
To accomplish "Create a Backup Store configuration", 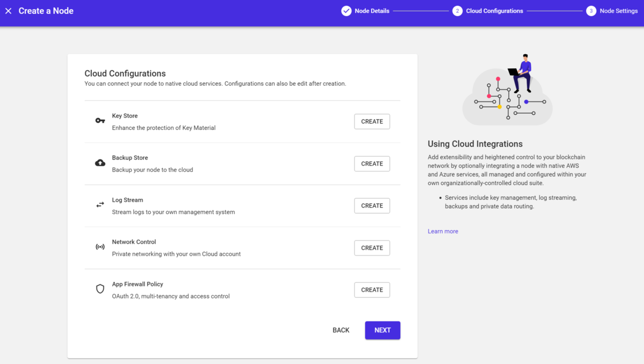I will [x=372, y=164].
